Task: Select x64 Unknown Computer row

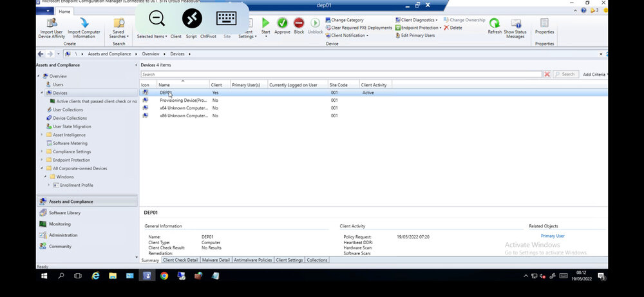Action: pos(374,108)
